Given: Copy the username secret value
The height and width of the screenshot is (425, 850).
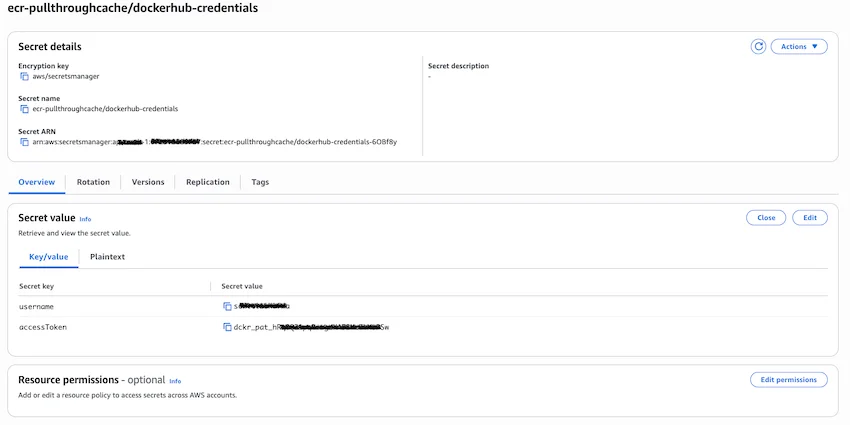Looking at the screenshot, I should pyautogui.click(x=227, y=306).
